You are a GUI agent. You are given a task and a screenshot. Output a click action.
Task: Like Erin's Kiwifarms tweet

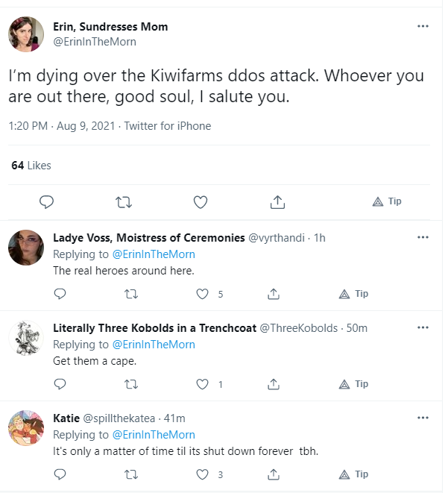(x=200, y=201)
